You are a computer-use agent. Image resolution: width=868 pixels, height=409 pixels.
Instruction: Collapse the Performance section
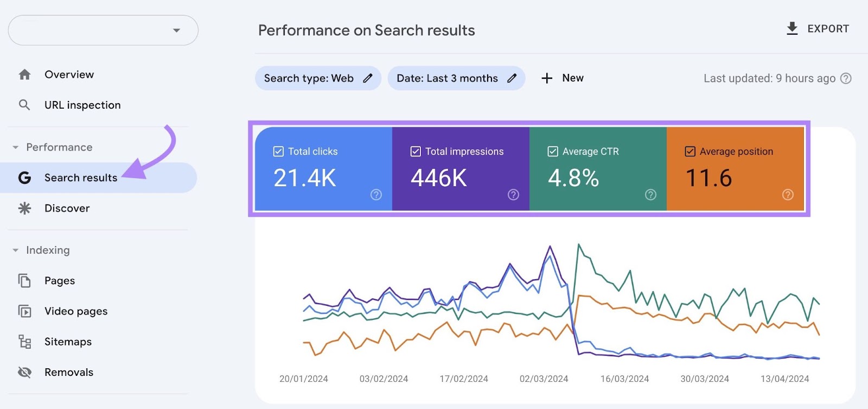pyautogui.click(x=16, y=147)
